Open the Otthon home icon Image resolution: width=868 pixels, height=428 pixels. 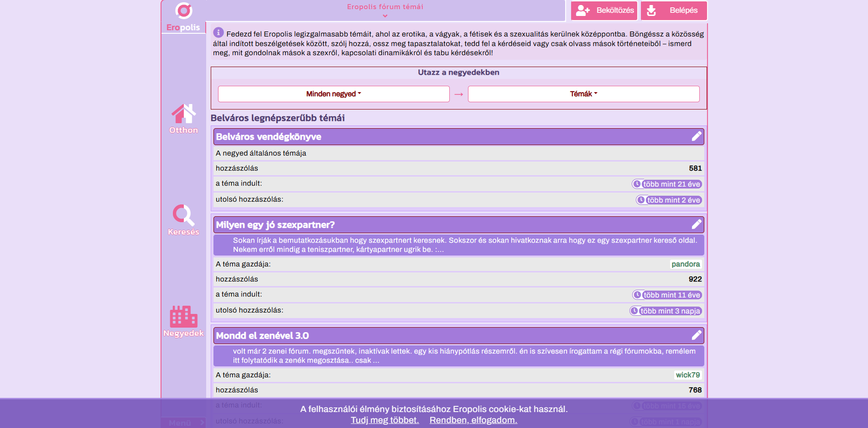[x=183, y=114]
